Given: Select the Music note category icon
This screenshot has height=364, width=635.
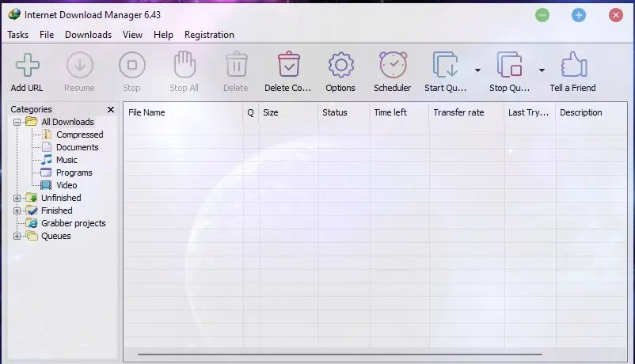Looking at the screenshot, I should click(x=47, y=159).
